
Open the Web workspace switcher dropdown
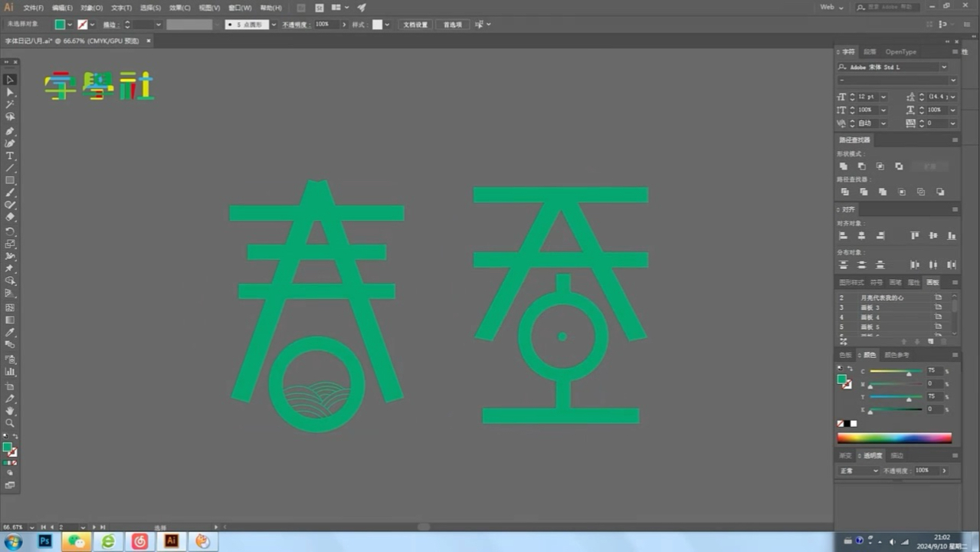[x=831, y=8]
